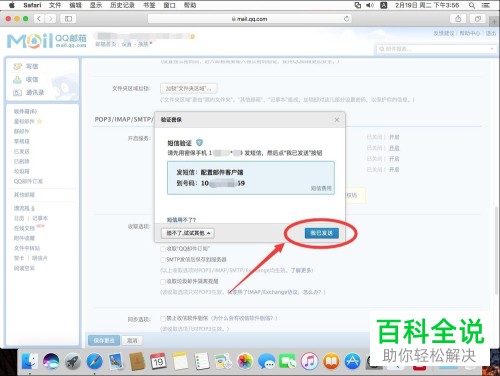Open Safari compass icon in Dock
Image resolution: width=500 pixels, height=376 pixels.
click(94, 361)
